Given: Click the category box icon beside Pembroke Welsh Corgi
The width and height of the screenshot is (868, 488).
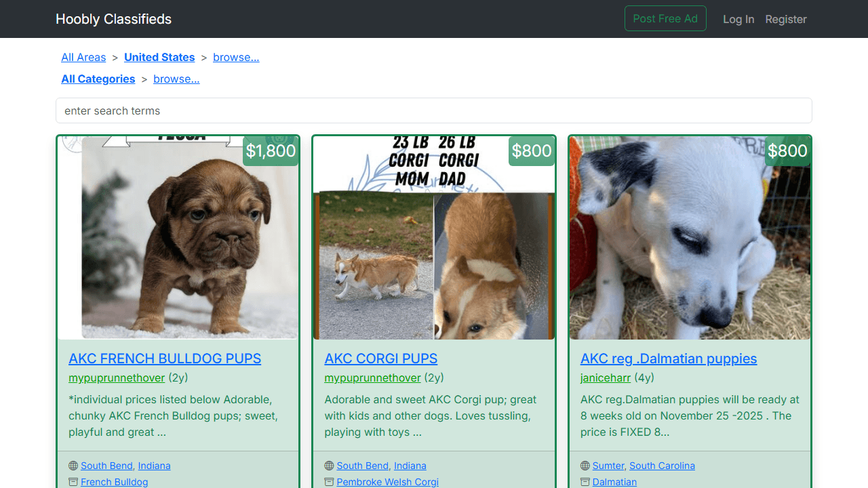Looking at the screenshot, I should point(329,482).
